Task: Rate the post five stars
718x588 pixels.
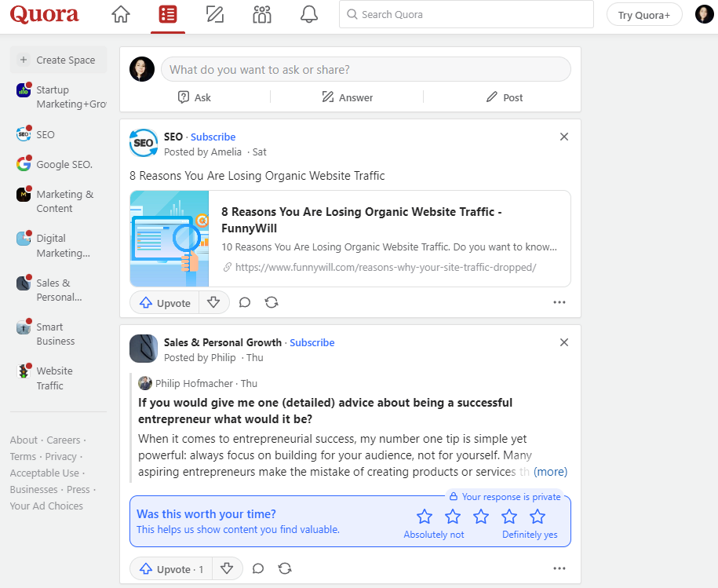Action: pos(538,517)
